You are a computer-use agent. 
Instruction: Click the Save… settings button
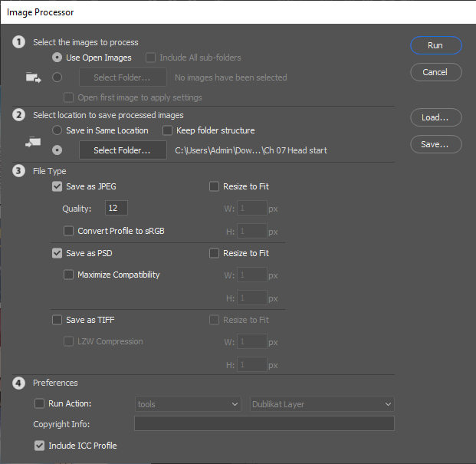click(436, 144)
